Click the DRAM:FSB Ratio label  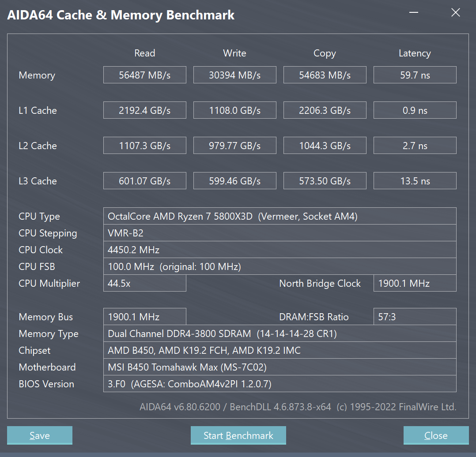[314, 317]
